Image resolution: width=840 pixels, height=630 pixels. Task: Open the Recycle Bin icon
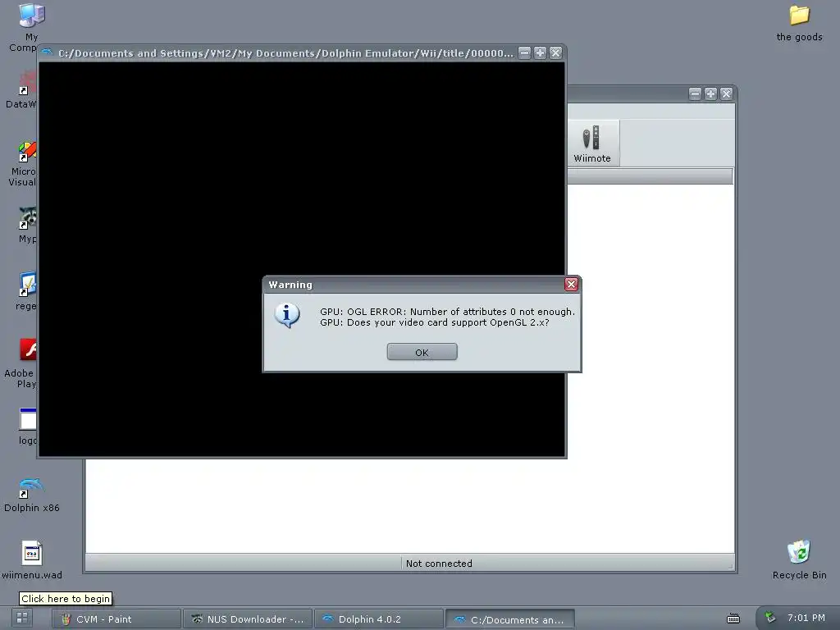pyautogui.click(x=799, y=552)
